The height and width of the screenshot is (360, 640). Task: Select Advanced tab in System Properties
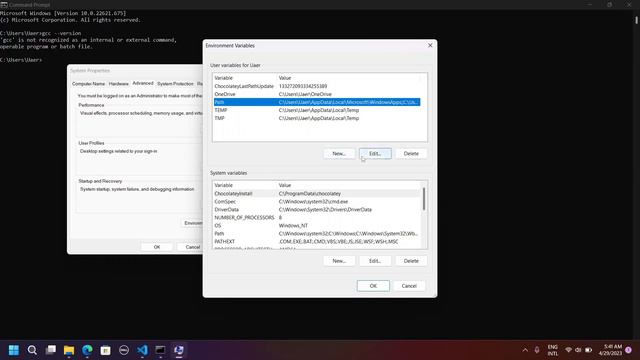(143, 83)
